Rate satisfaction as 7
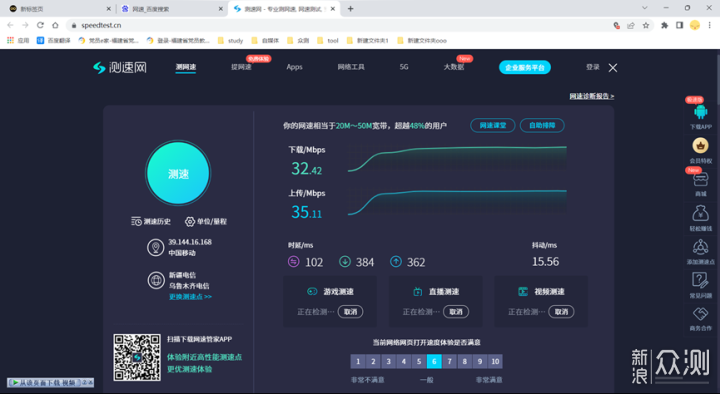The image size is (720, 394). pyautogui.click(x=450, y=361)
